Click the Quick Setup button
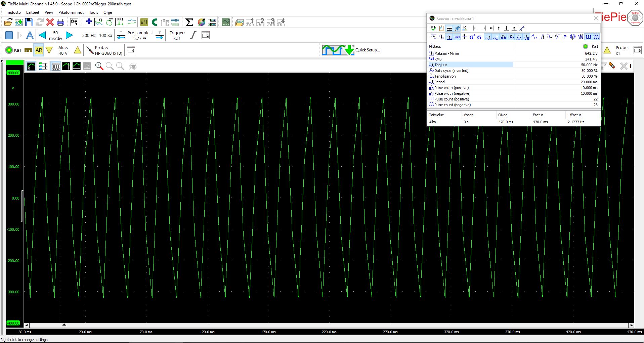This screenshot has width=644, height=343. 351,50
